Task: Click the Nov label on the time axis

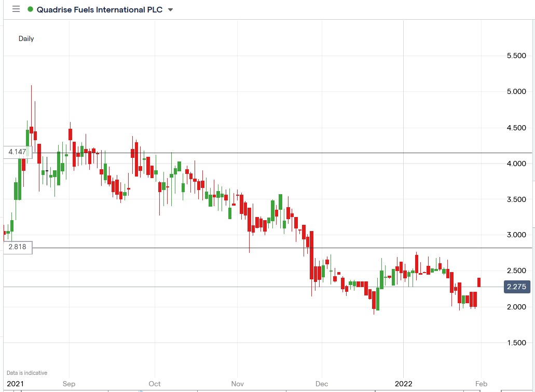Action: (x=237, y=384)
